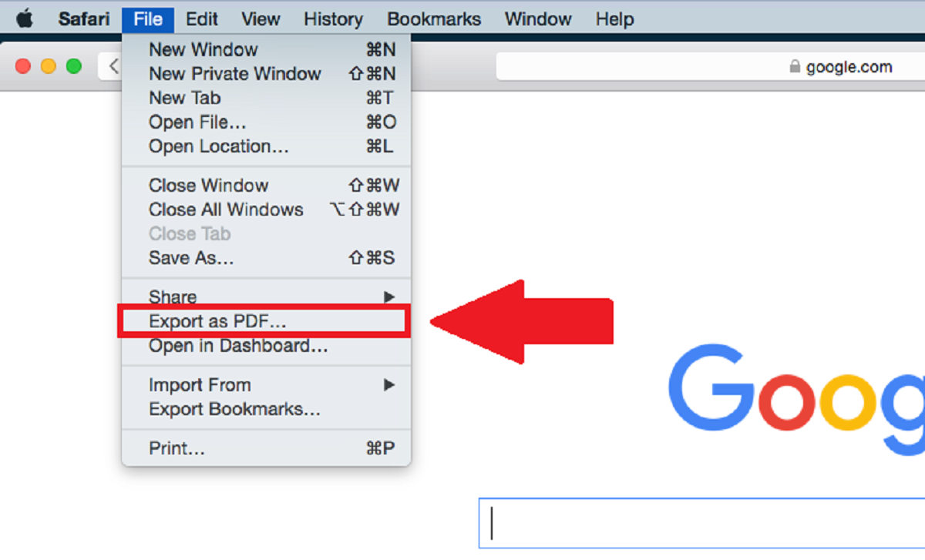The width and height of the screenshot is (925, 560).
Task: Open the Bookmarks menu
Action: tap(434, 18)
